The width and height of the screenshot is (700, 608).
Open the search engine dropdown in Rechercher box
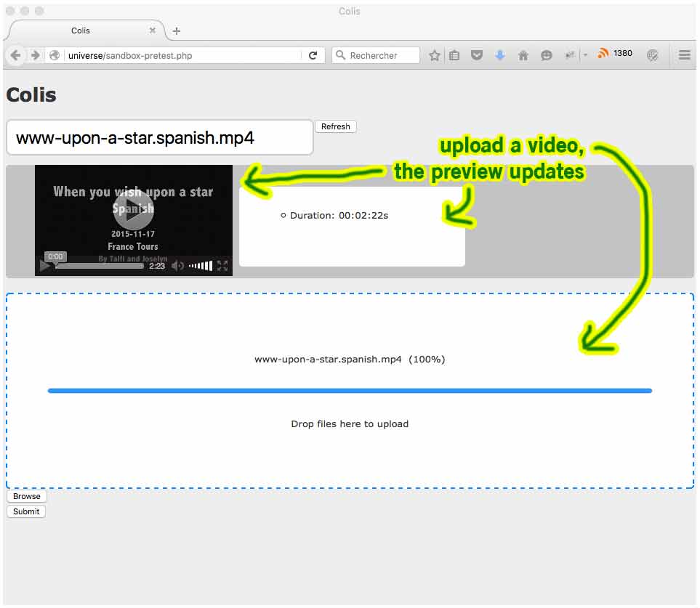coord(340,54)
